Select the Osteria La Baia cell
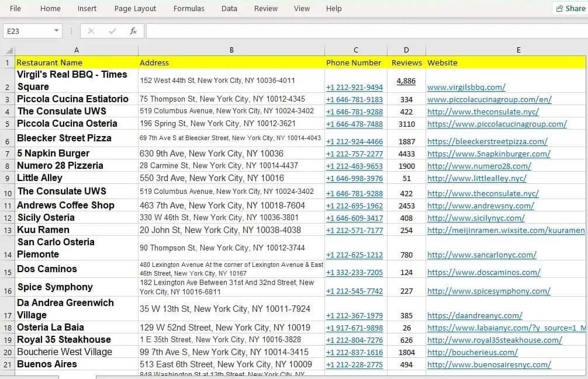Viewport: 588px width, 379px height. (77, 327)
